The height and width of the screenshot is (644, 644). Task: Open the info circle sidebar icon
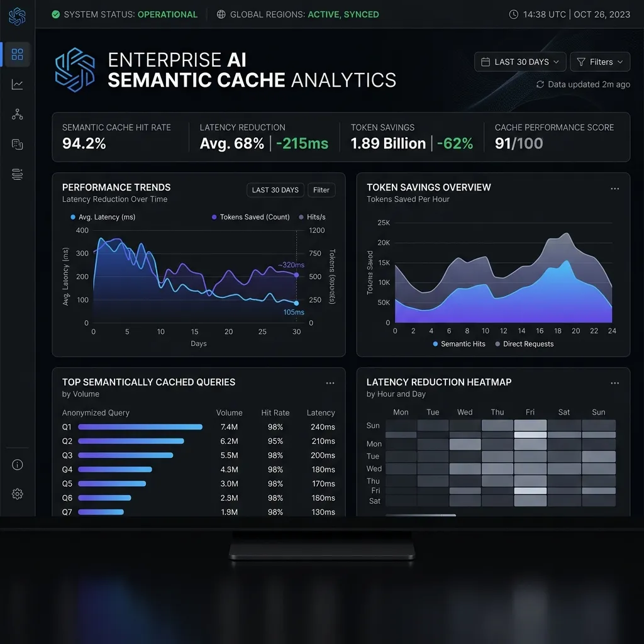pos(17,465)
